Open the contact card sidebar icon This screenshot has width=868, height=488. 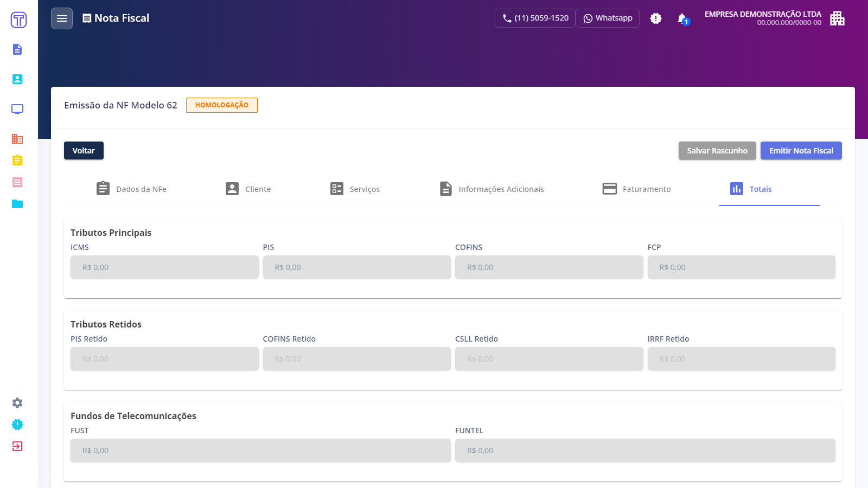(17, 79)
